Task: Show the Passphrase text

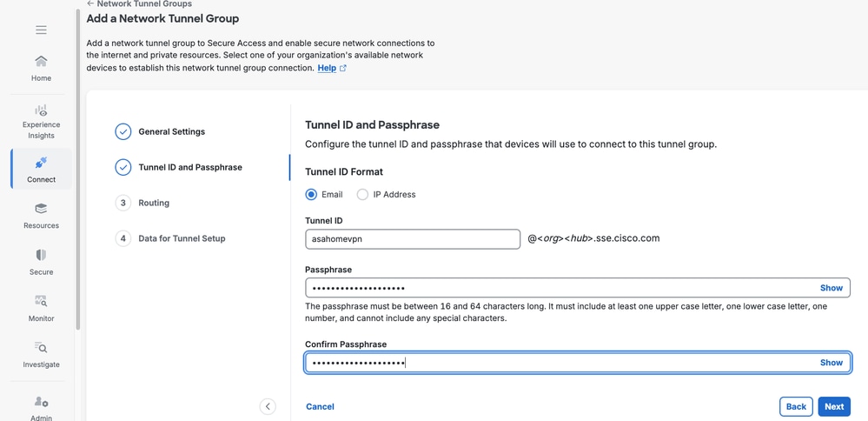Action: pyautogui.click(x=831, y=288)
